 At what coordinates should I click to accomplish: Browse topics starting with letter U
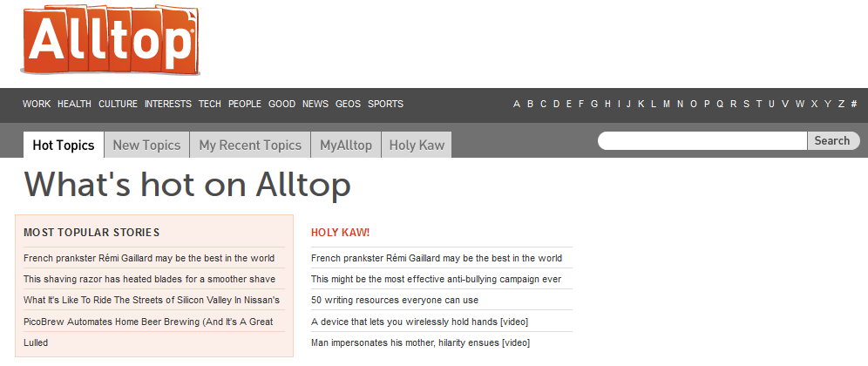771,104
